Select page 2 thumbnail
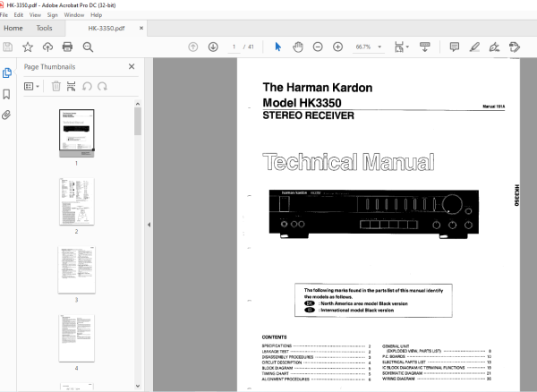 tap(76, 201)
